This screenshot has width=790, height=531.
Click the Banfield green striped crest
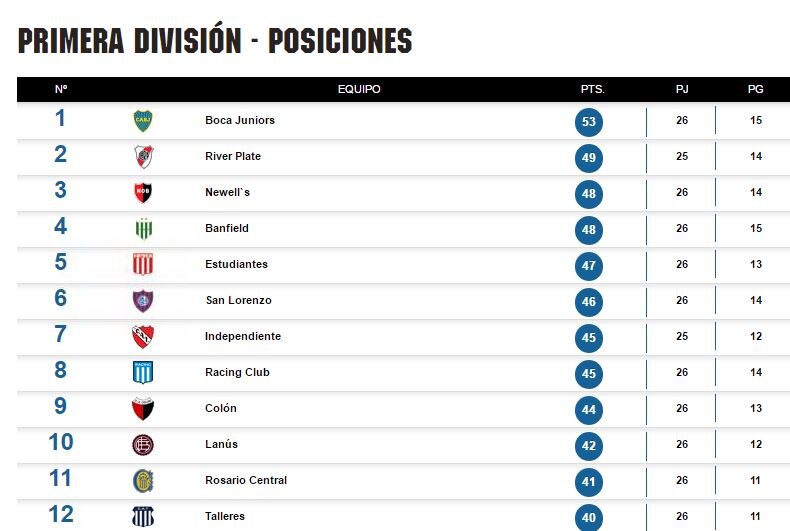(144, 229)
